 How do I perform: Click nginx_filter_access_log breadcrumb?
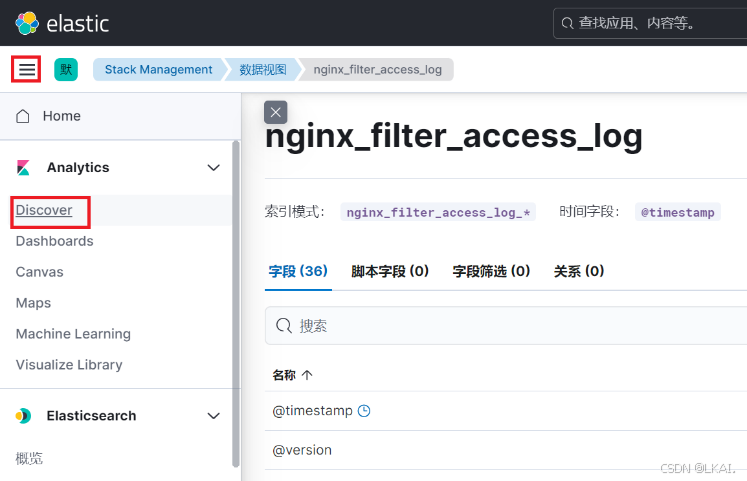click(x=377, y=70)
